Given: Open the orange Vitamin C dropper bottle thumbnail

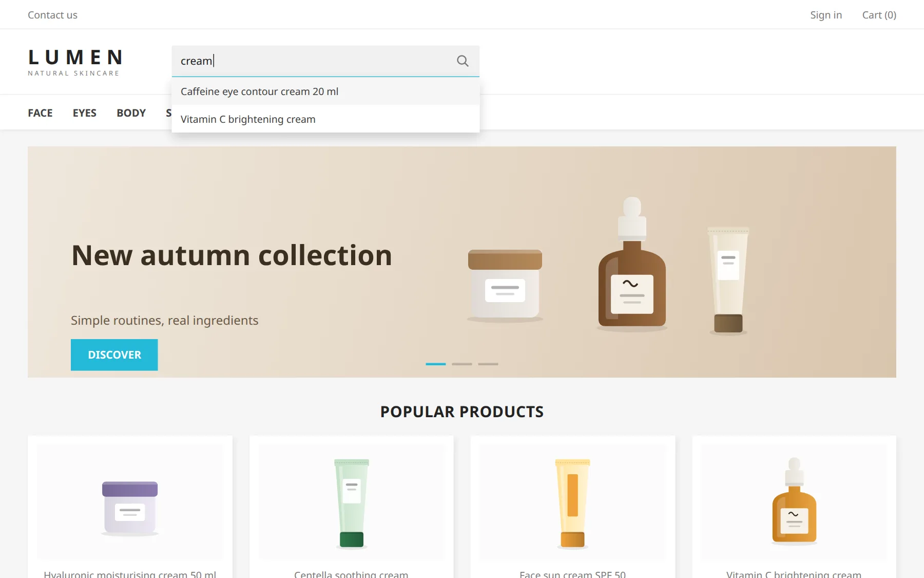Looking at the screenshot, I should tap(794, 502).
